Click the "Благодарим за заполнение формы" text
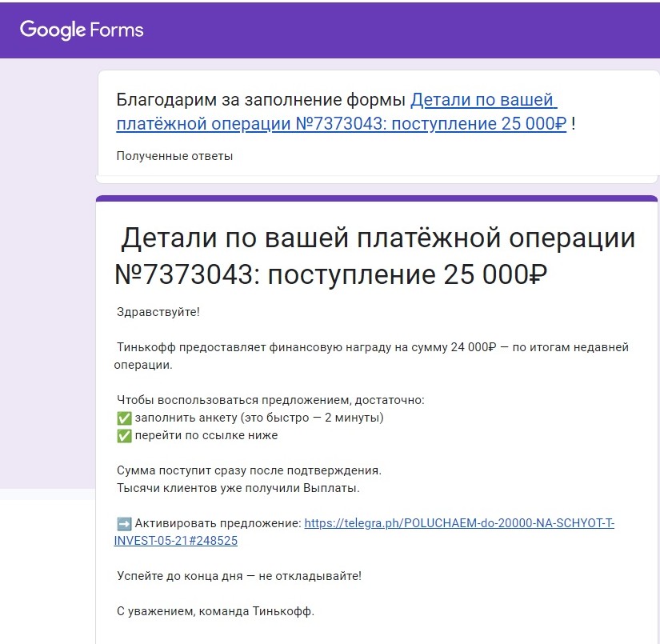The width and height of the screenshot is (660, 644). (262, 100)
